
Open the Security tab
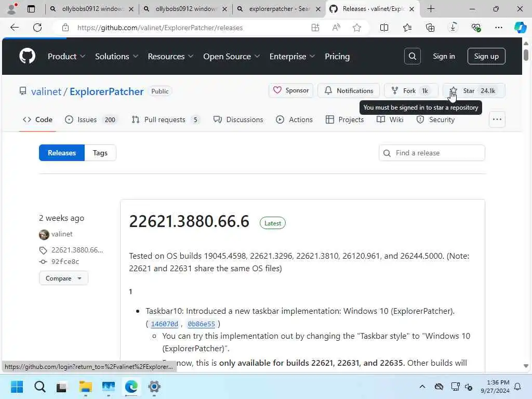coord(435,119)
